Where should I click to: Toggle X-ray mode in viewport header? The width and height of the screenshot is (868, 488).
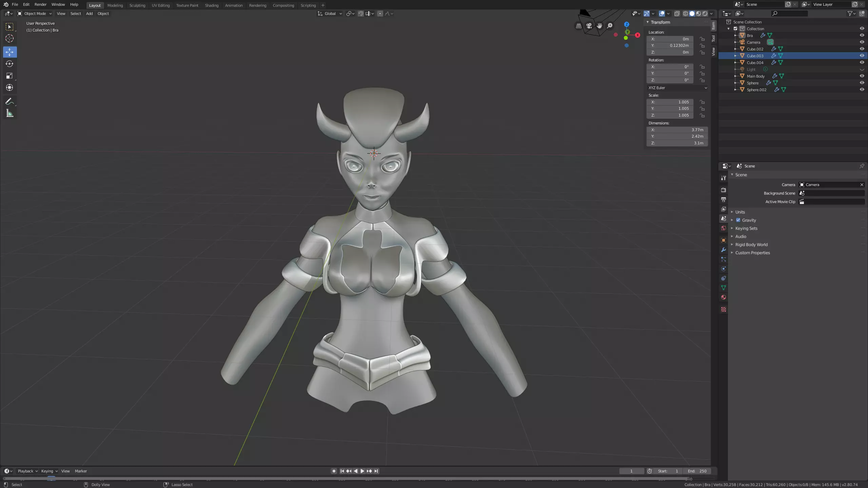pos(677,14)
